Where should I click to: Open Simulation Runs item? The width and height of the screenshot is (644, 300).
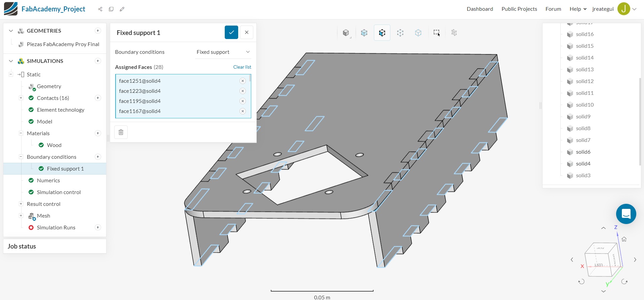(x=56, y=227)
